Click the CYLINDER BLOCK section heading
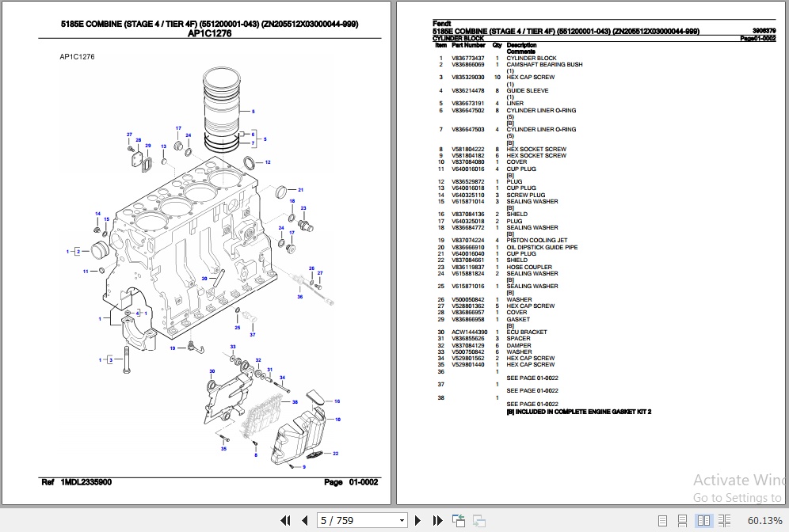The image size is (789, 532). tap(459, 38)
